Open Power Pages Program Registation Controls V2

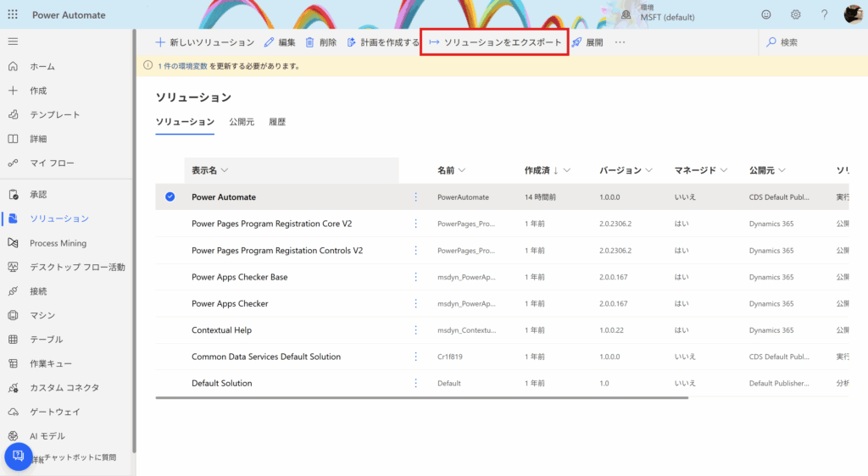tap(277, 251)
